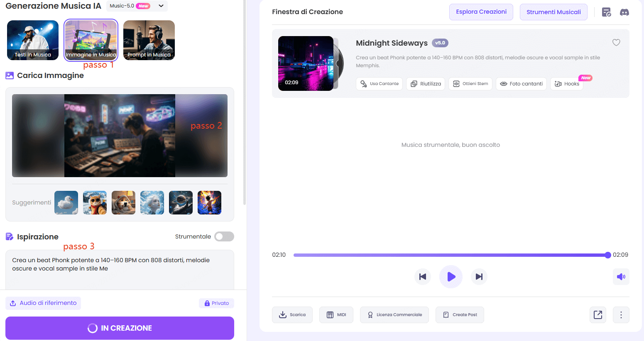Select the Usa Cantante action
The height and width of the screenshot is (341, 644).
tap(379, 83)
